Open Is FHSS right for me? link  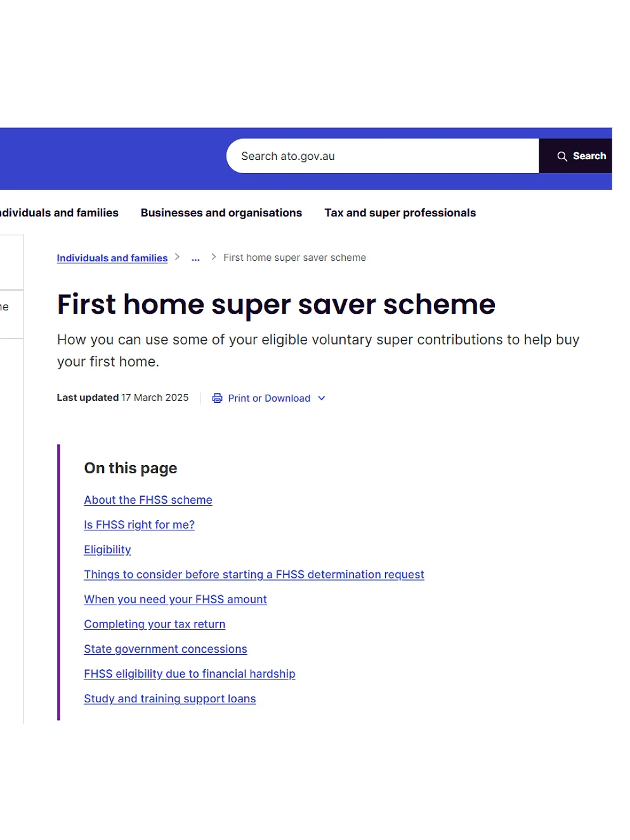coord(139,525)
